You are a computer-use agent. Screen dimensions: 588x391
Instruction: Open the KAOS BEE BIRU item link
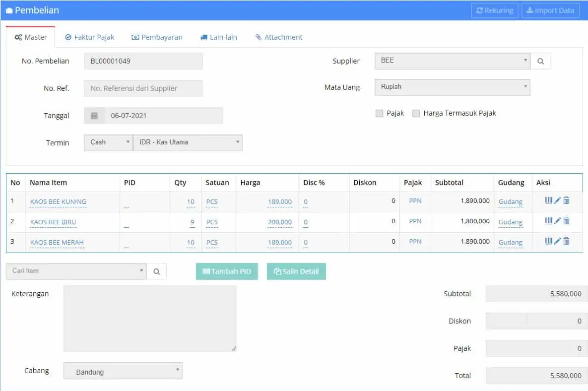coord(53,222)
